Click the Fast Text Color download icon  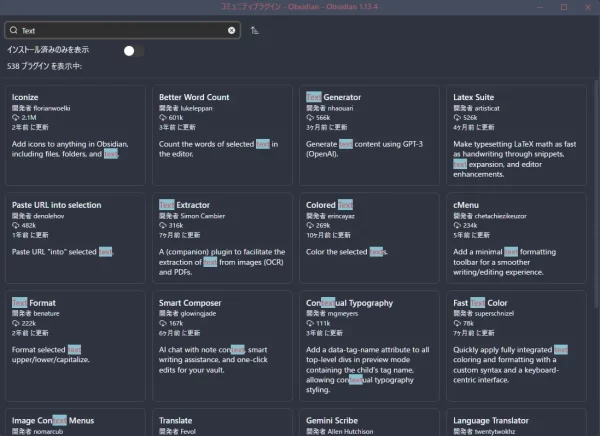457,323
